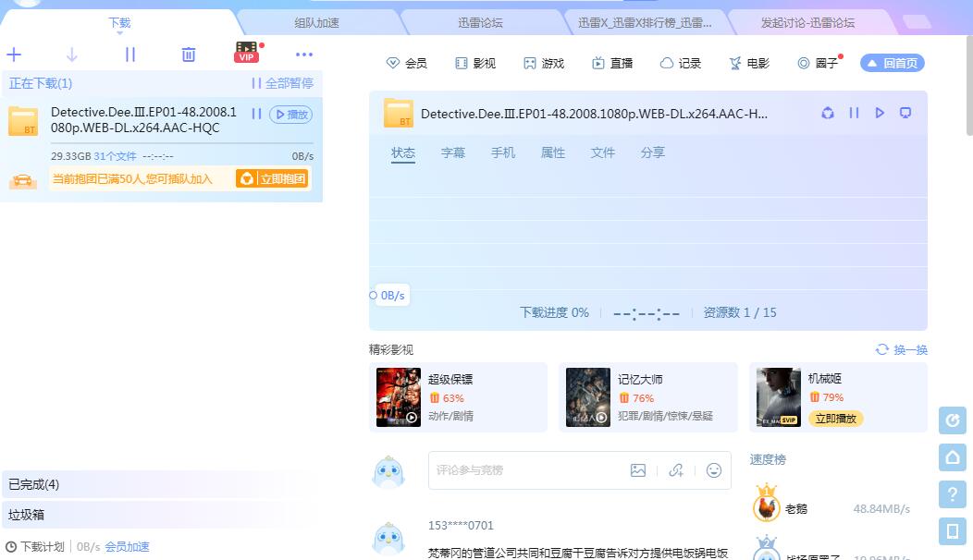Click the home icon in the right sidebar

coord(952,457)
